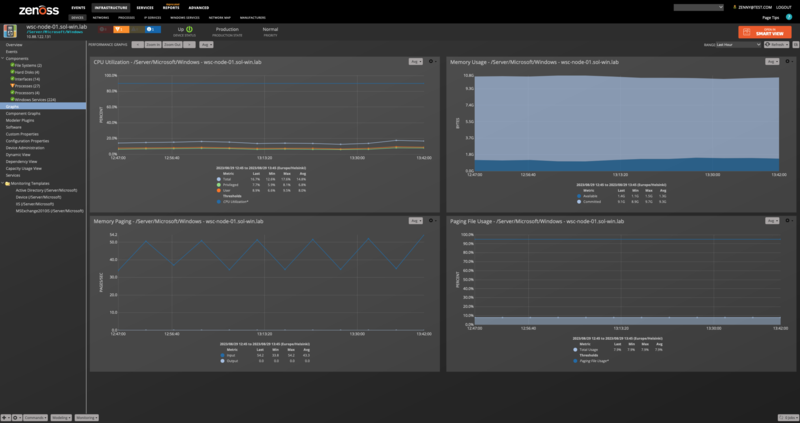Click the /Server/Microsoft/Windows device class link

[x=55, y=32]
